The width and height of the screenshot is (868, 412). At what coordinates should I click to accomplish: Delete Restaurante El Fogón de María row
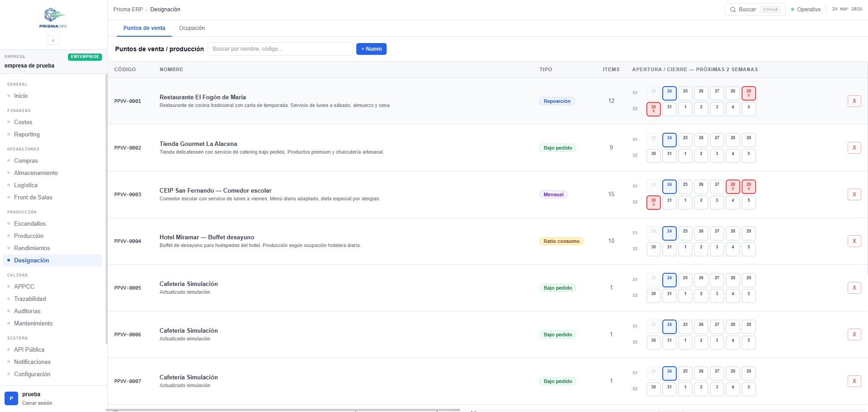click(x=854, y=101)
